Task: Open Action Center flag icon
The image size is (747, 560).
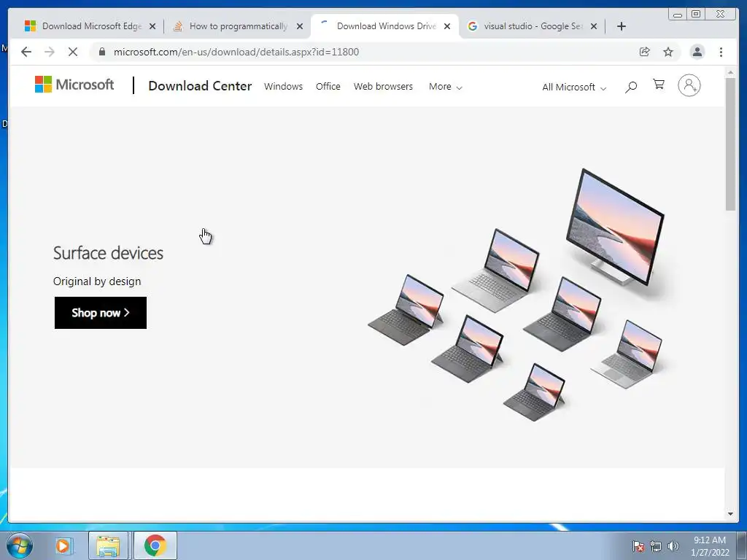Action: 638,546
